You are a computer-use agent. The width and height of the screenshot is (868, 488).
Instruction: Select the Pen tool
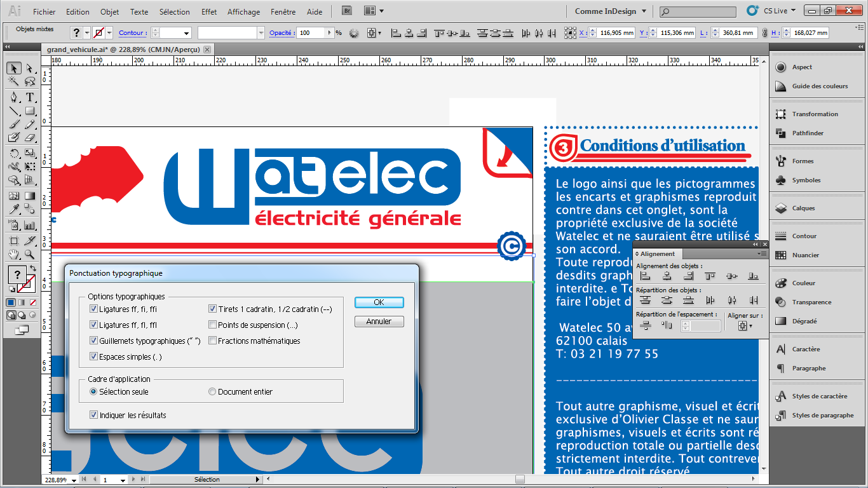click(x=13, y=97)
